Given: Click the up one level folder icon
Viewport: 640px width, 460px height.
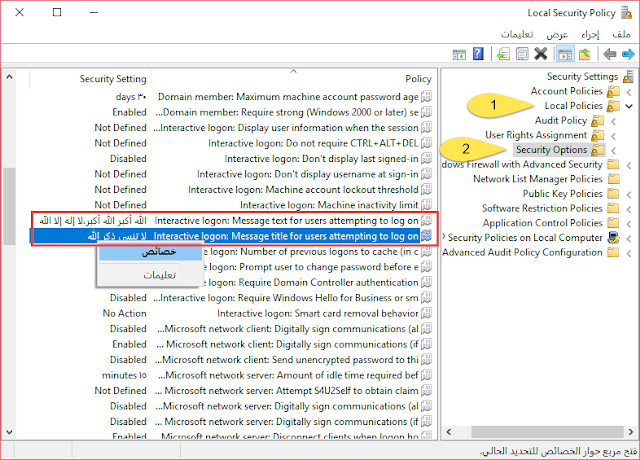Looking at the screenshot, I should pyautogui.click(x=584, y=54).
